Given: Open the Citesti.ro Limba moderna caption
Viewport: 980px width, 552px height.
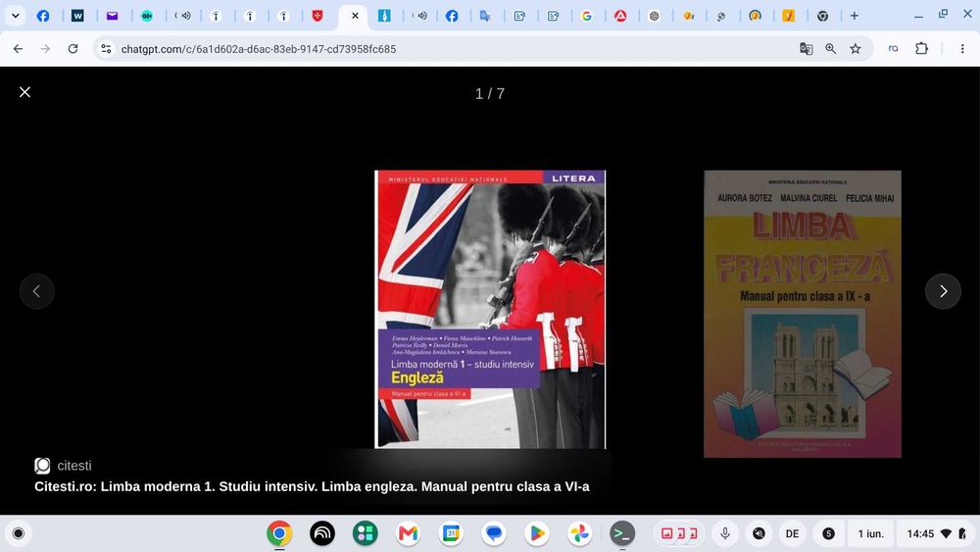Looking at the screenshot, I should [312, 486].
